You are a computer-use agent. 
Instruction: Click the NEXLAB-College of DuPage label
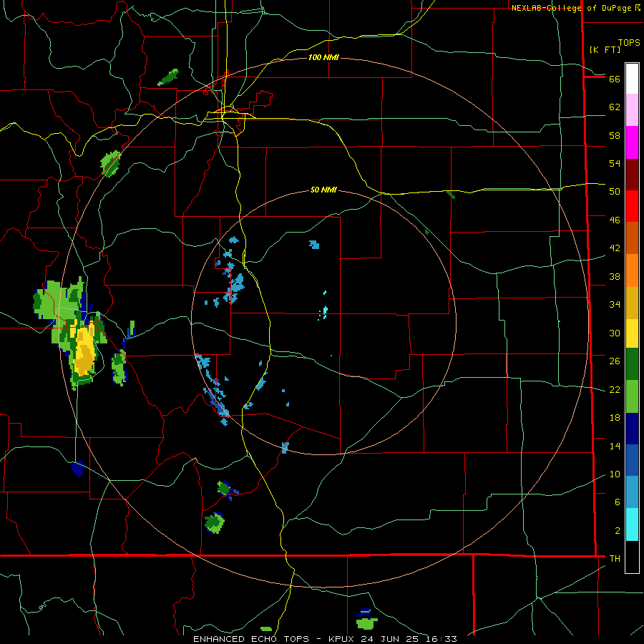pos(571,8)
